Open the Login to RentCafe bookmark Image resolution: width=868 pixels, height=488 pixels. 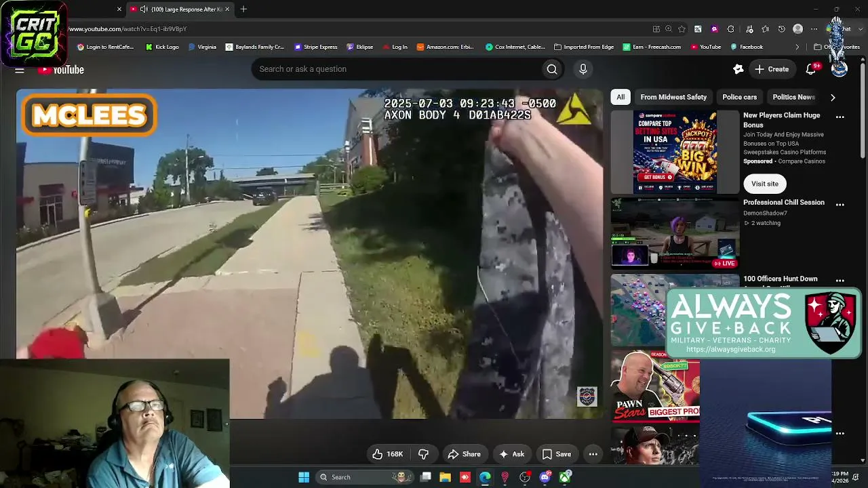click(106, 47)
